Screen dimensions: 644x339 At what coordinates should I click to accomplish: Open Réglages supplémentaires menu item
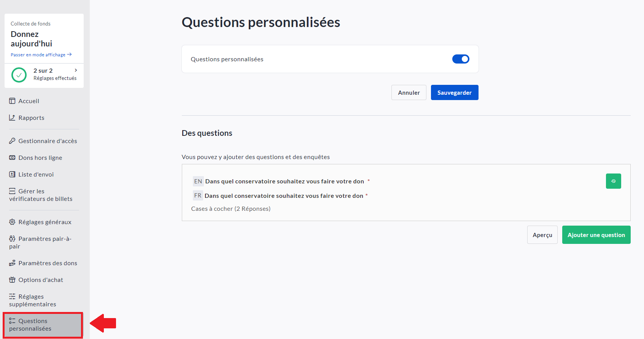click(x=33, y=300)
